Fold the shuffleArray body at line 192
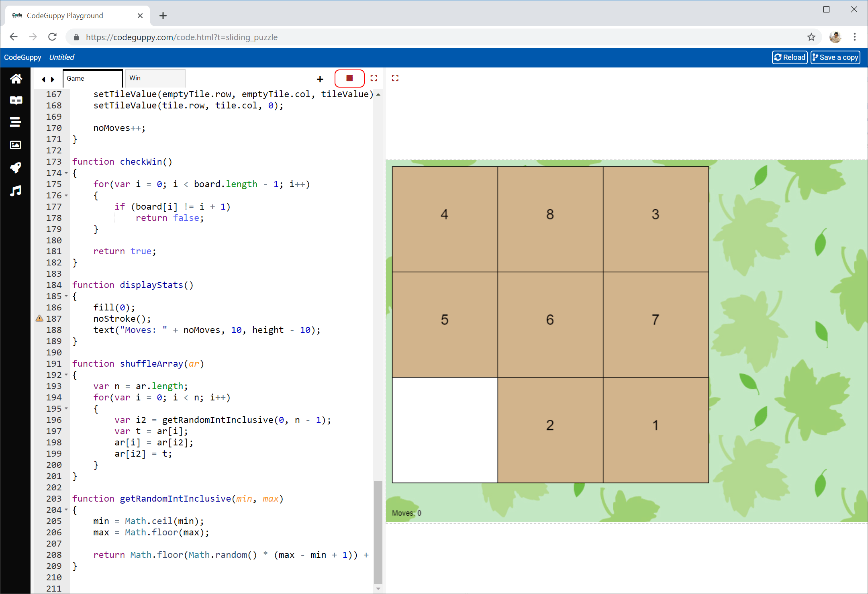868x594 pixels. (66, 375)
